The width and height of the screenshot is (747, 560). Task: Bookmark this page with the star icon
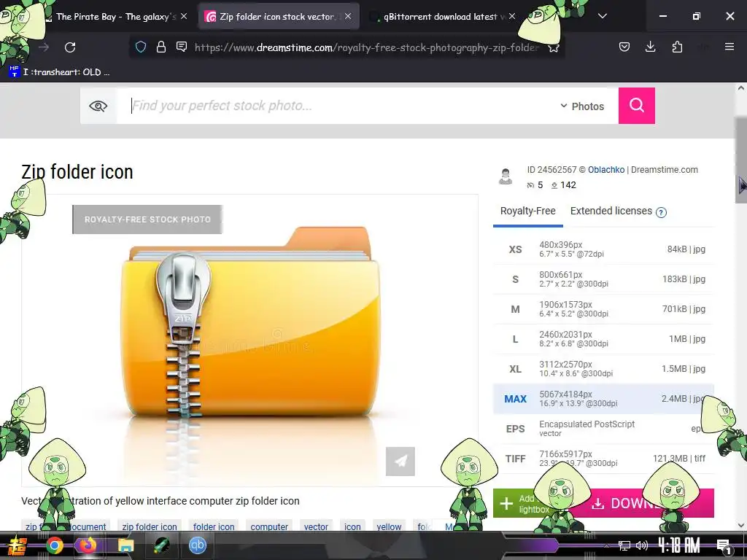[553, 47]
